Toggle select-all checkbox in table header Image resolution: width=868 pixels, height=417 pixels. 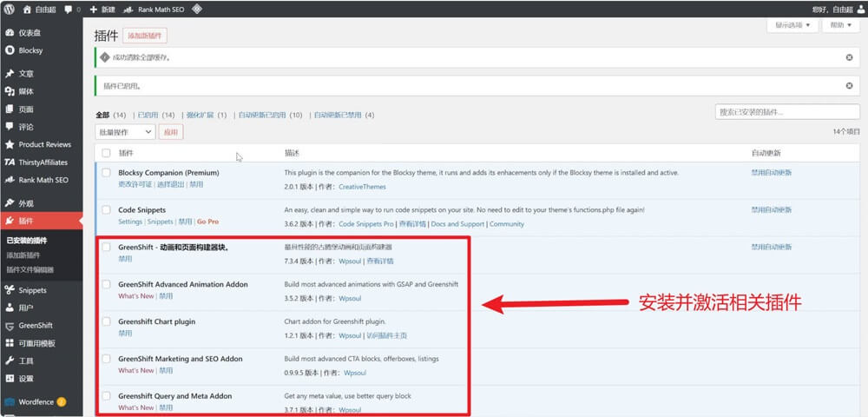(x=106, y=153)
